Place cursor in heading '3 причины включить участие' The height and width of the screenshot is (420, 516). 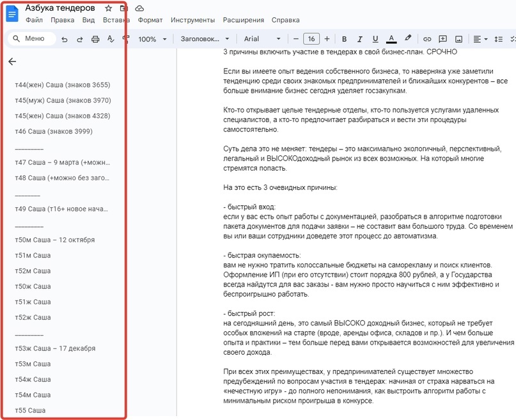pyautogui.click(x=340, y=52)
